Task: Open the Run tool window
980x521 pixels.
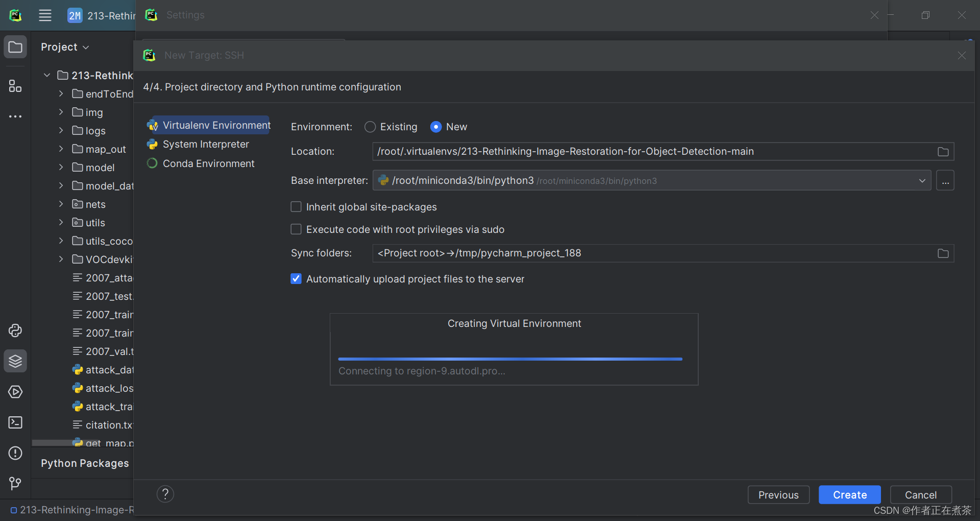Action: click(15, 392)
